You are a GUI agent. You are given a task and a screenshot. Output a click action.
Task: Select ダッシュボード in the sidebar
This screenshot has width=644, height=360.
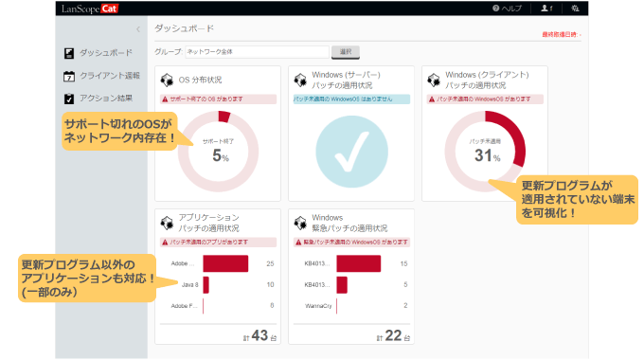[x=106, y=53]
